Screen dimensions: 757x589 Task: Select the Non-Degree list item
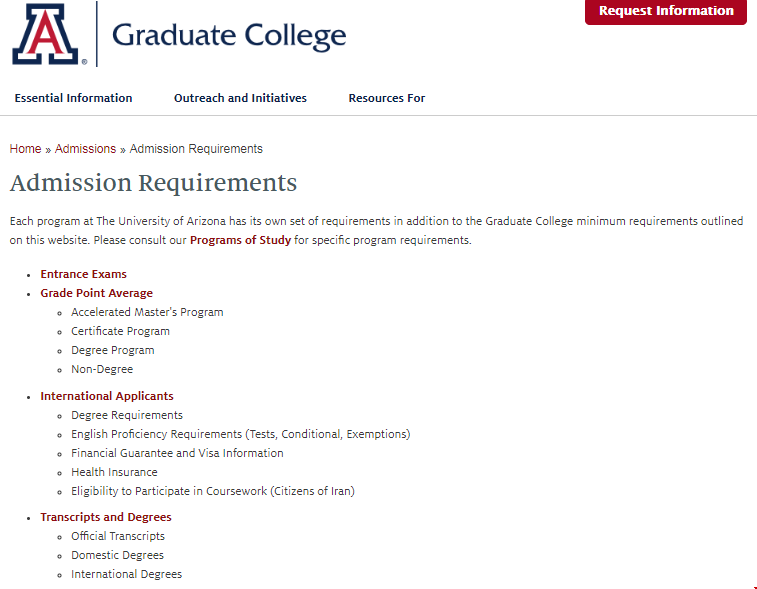point(101,369)
